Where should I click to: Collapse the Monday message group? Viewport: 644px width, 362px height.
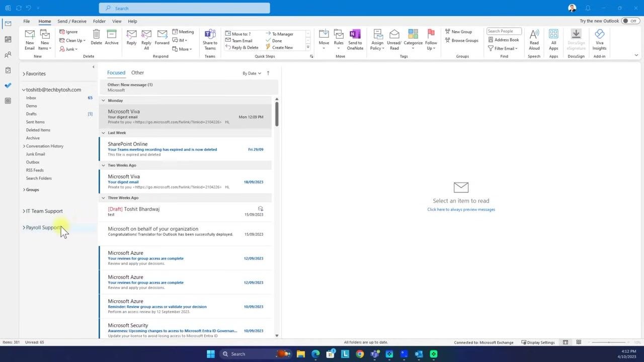point(103,101)
